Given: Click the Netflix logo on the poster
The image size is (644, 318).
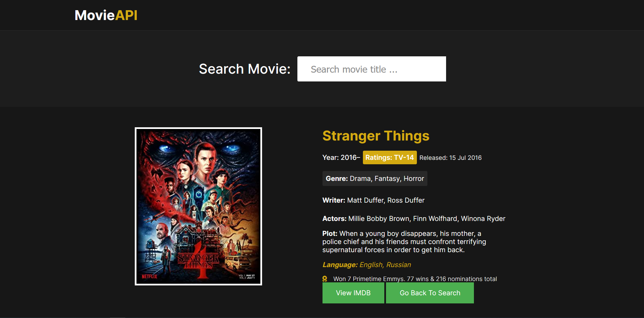Looking at the screenshot, I should 149,276.
